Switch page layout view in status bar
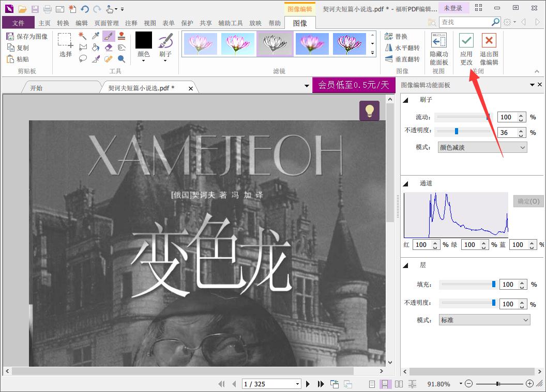Image resolution: width=546 pixels, height=392 pixels. pyautogui.click(x=385, y=384)
